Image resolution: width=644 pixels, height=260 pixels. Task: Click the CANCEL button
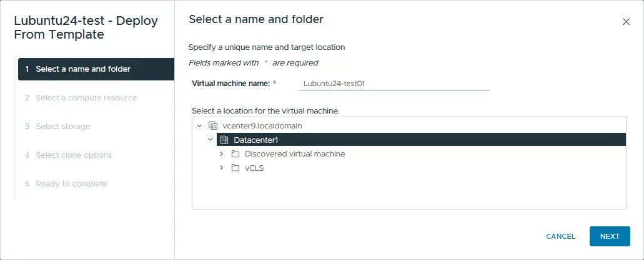pos(561,236)
